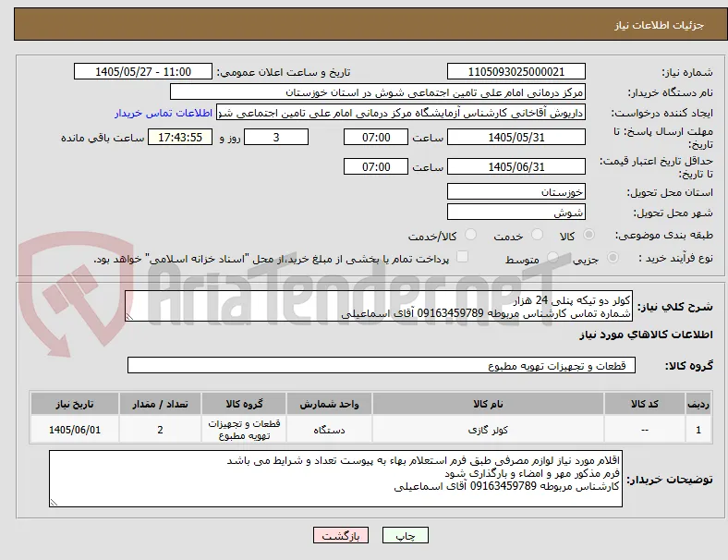
Task: Click the row number cell 1
Action: coord(698,430)
